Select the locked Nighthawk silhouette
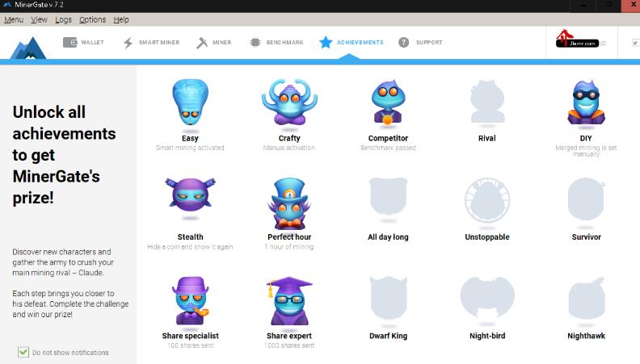The width and height of the screenshot is (640, 364). pyautogui.click(x=586, y=298)
